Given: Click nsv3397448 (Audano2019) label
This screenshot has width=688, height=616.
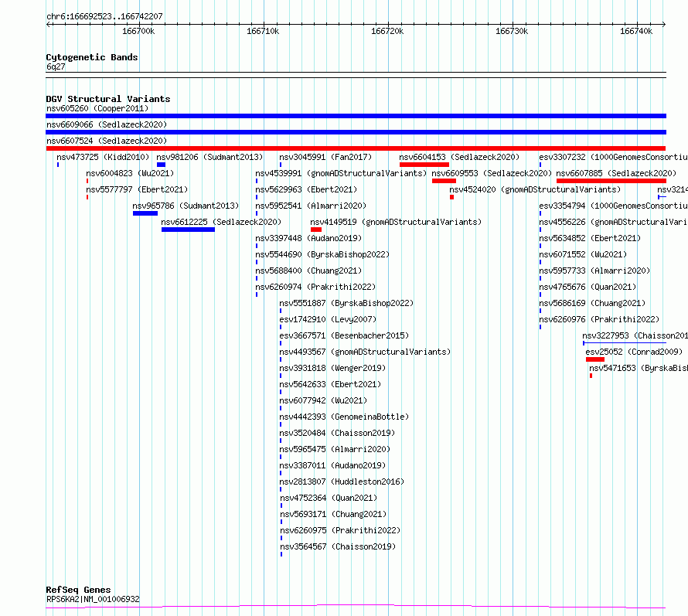Looking at the screenshot, I should (308, 238).
